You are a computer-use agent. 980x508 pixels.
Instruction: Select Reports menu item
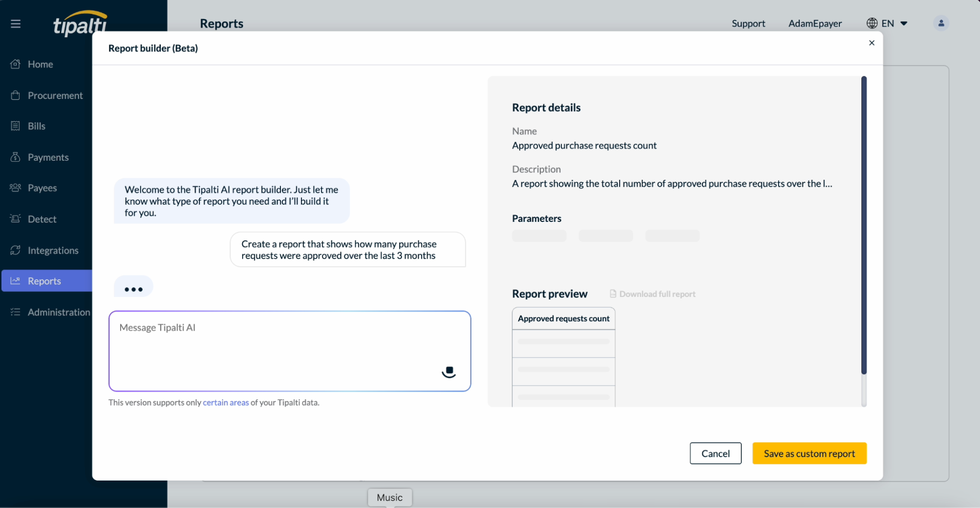click(x=47, y=281)
